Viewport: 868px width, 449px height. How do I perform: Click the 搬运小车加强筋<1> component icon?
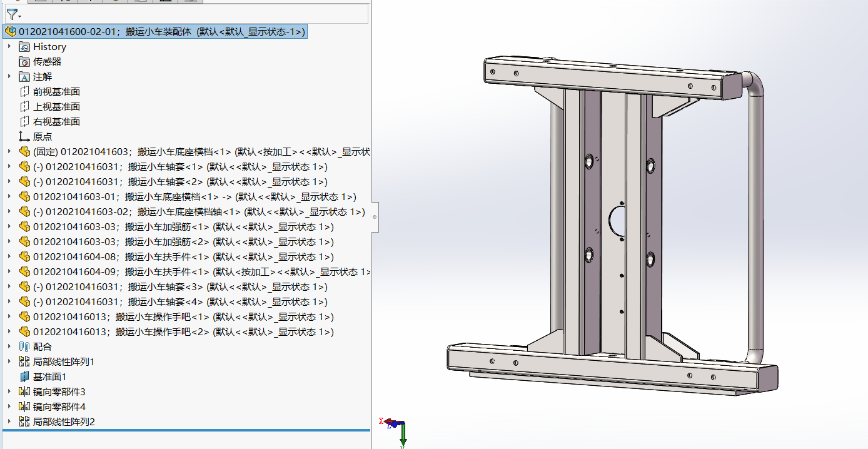coord(24,227)
